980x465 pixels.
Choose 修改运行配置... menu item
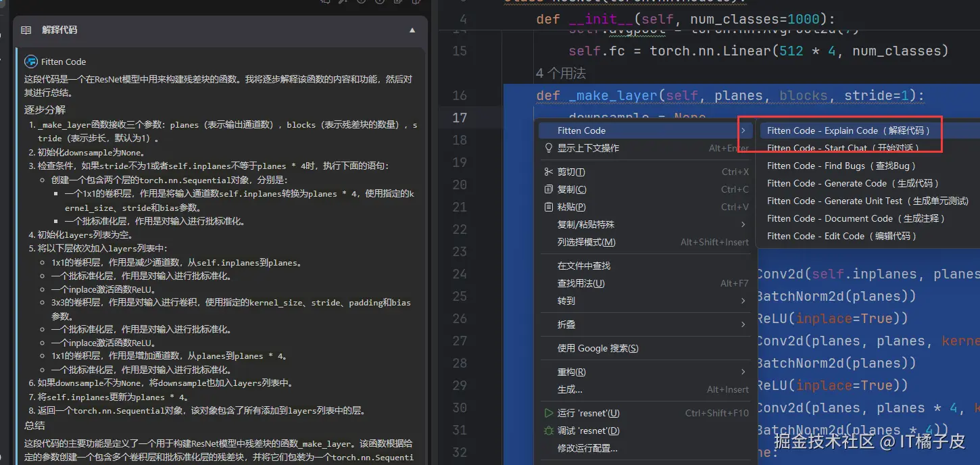(645, 448)
